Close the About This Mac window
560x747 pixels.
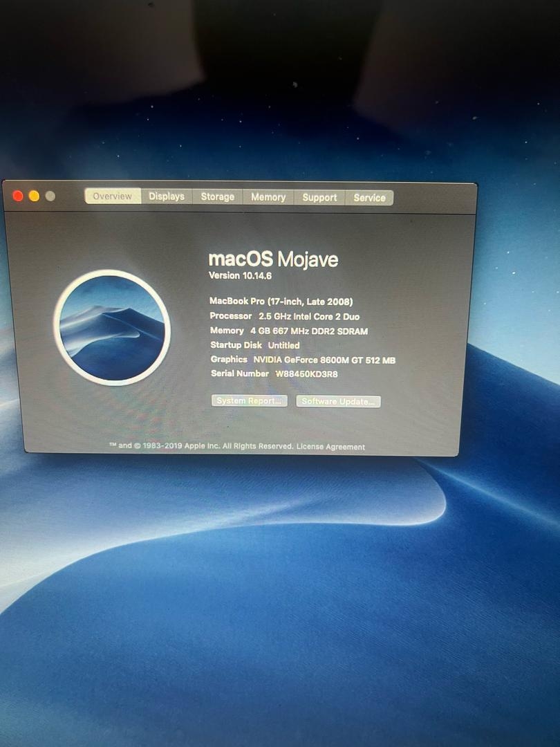pyautogui.click(x=18, y=196)
